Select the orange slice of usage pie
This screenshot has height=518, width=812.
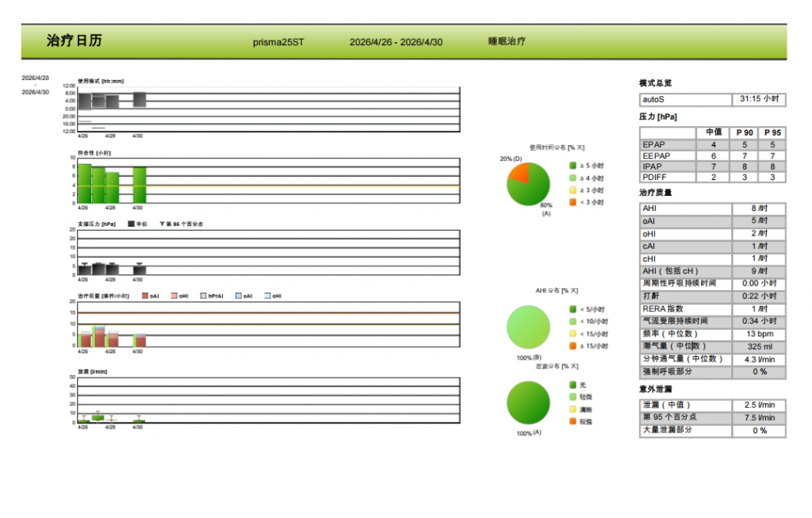(520, 172)
